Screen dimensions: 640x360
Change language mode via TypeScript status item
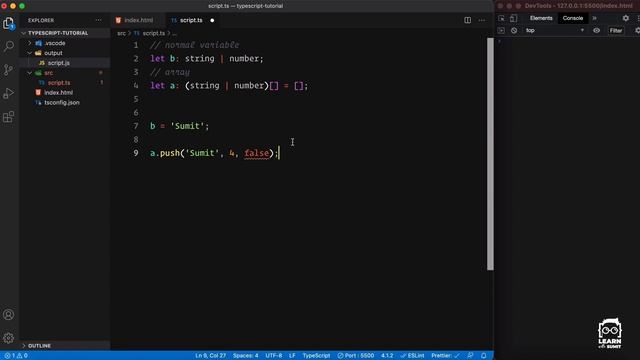tap(316, 356)
